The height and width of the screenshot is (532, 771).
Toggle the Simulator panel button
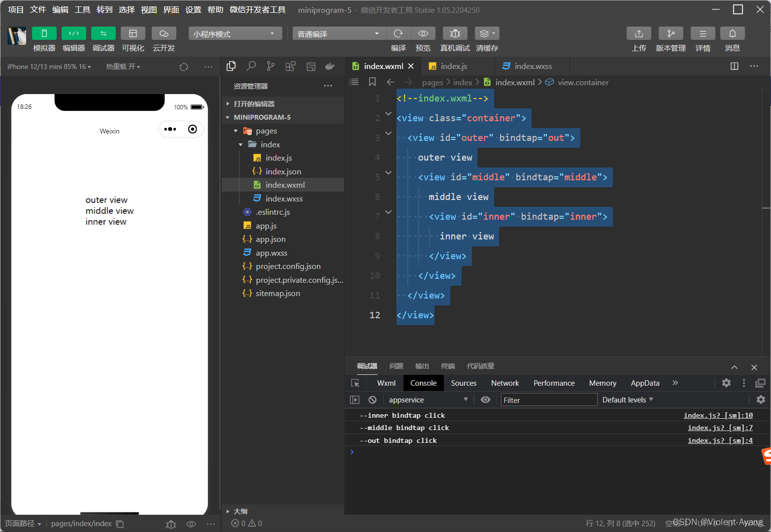click(44, 33)
